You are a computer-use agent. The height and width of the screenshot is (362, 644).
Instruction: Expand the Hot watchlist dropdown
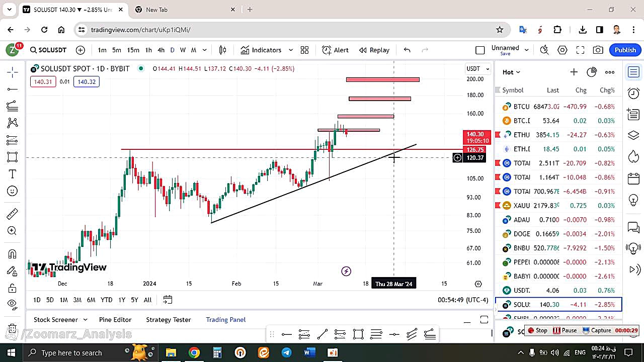click(511, 72)
